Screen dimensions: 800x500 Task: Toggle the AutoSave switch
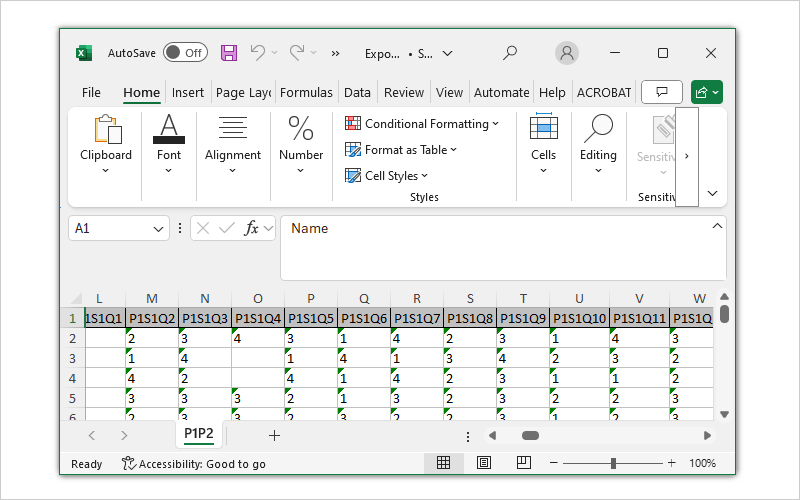(185, 53)
